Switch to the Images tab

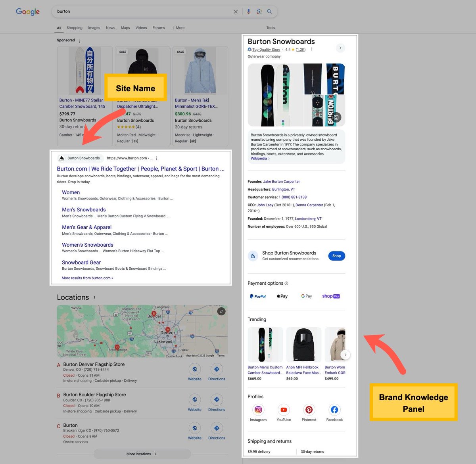(x=94, y=28)
